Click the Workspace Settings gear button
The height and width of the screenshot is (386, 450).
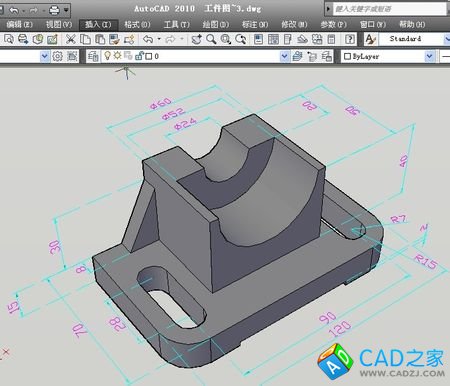(57, 56)
